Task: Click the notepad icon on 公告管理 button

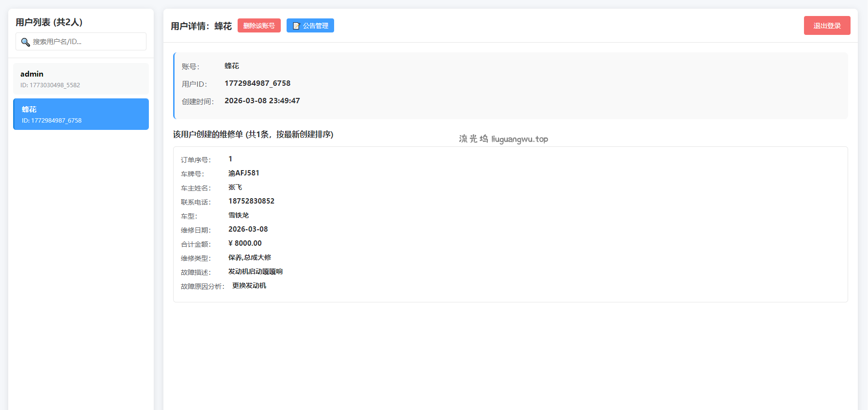Action: pyautogui.click(x=296, y=26)
